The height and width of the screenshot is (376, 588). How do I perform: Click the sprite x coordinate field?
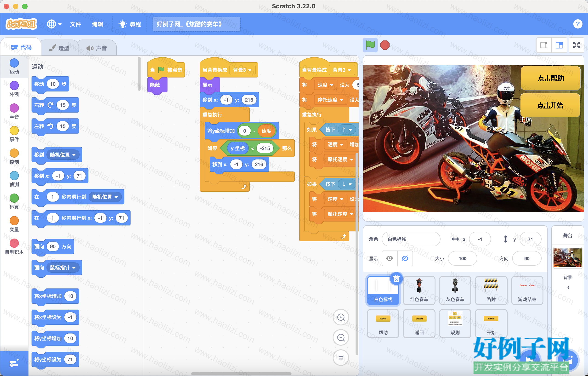pyautogui.click(x=480, y=239)
